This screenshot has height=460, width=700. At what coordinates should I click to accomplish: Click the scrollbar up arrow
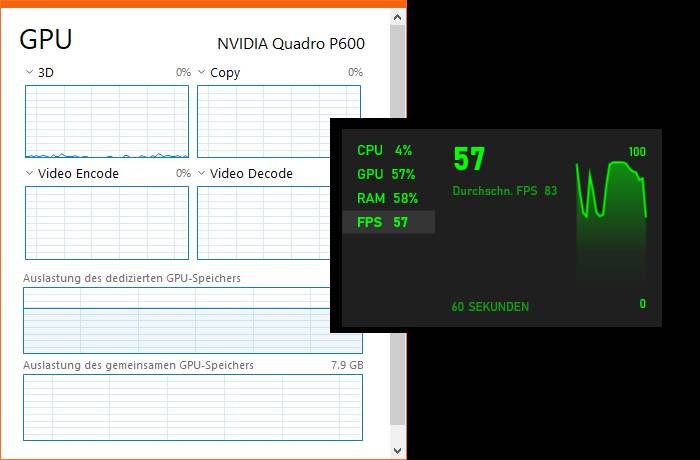tap(397, 17)
